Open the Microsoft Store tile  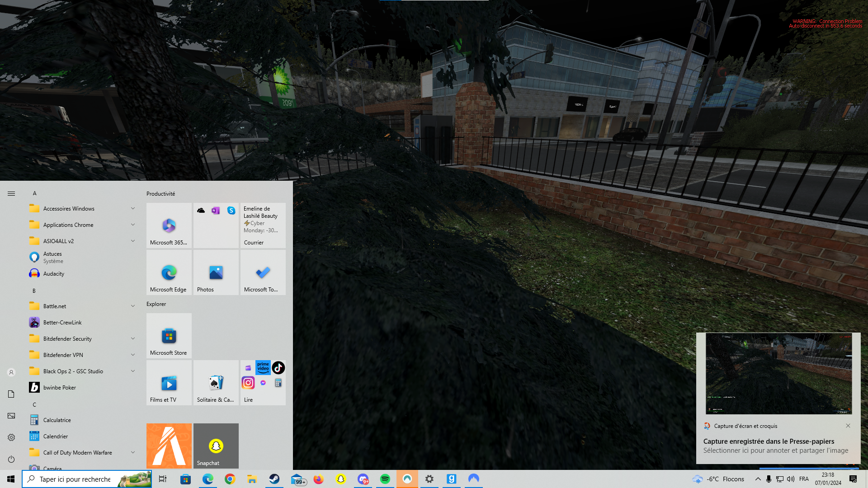click(169, 336)
